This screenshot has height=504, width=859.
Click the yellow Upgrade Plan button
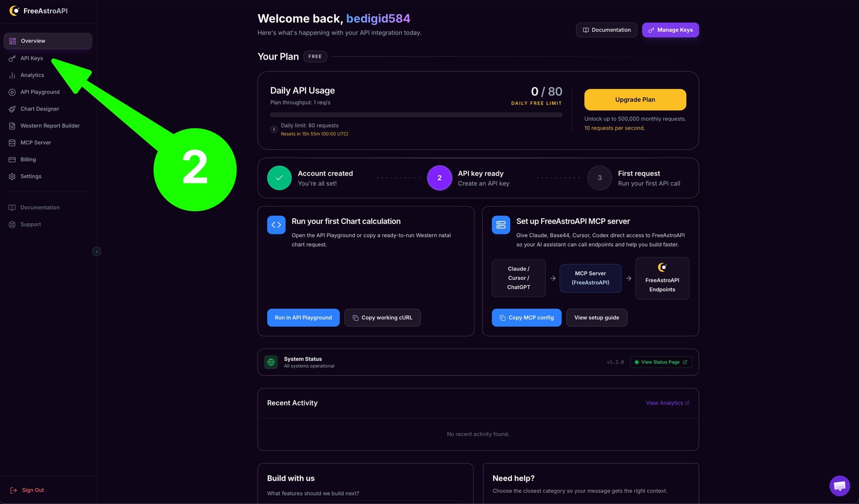coord(635,100)
